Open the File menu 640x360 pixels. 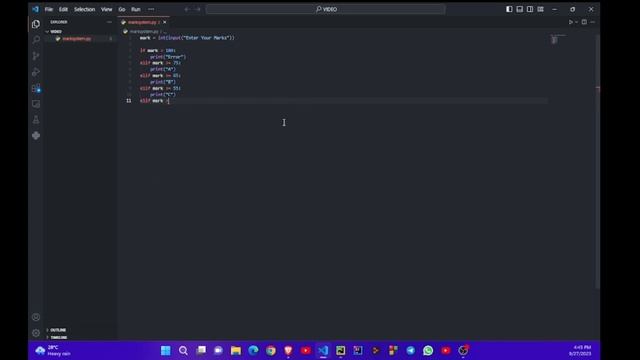point(49,9)
